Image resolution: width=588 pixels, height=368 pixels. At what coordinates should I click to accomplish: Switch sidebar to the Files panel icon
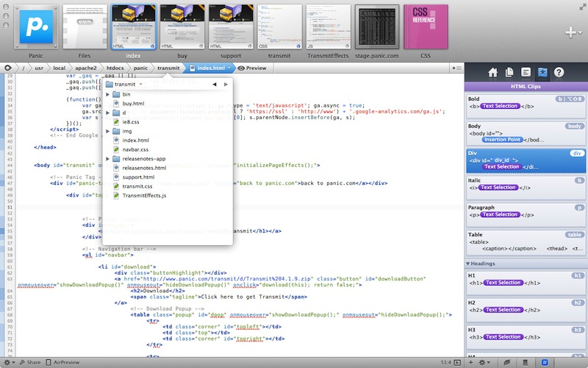point(509,72)
